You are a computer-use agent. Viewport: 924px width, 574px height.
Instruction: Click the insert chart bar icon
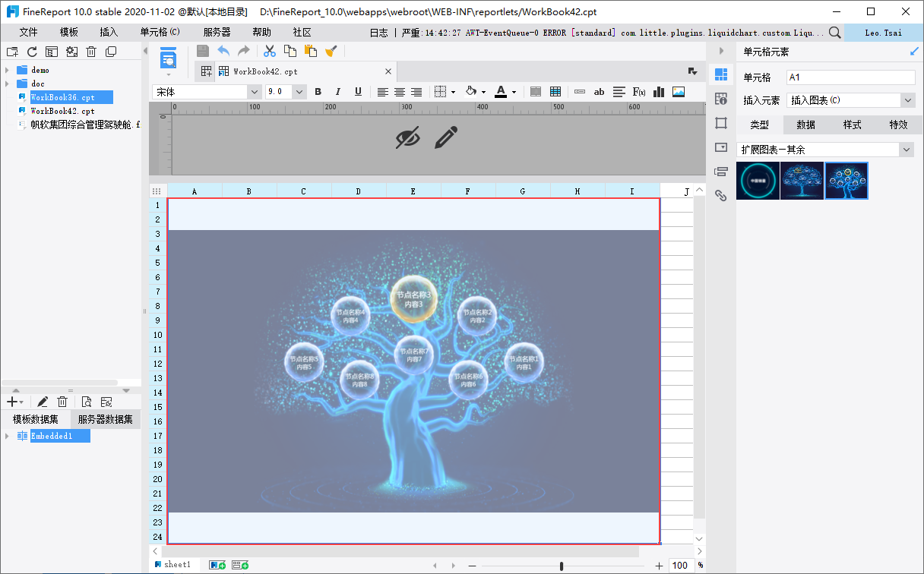click(x=659, y=92)
